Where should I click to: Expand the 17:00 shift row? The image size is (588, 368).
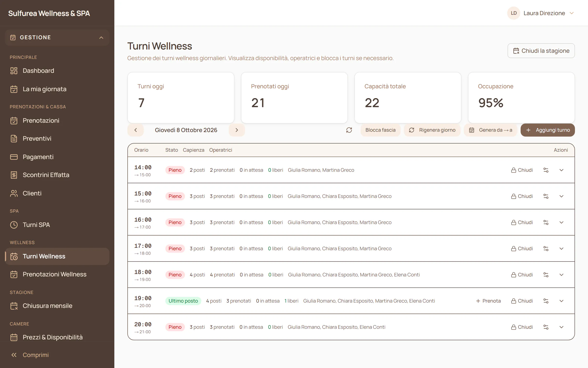point(561,249)
